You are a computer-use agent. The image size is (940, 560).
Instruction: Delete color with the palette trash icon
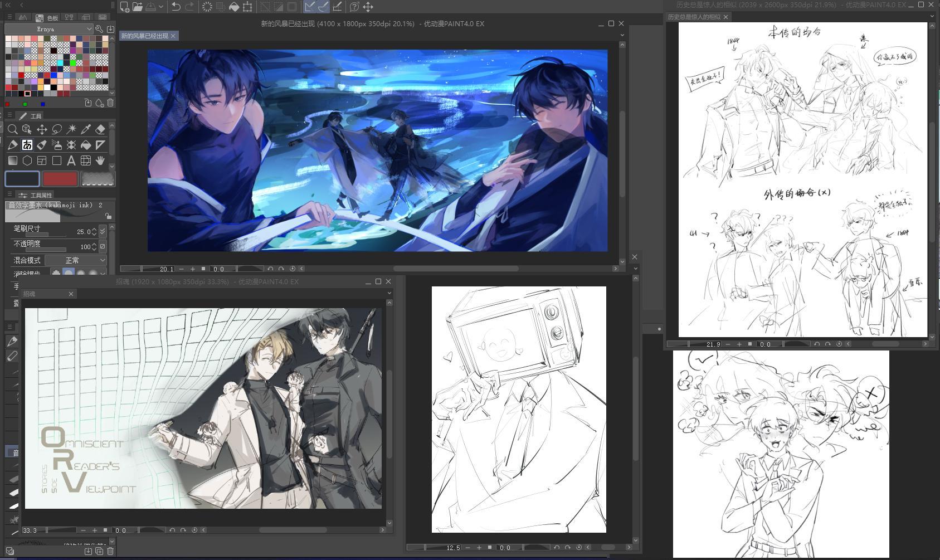(110, 103)
